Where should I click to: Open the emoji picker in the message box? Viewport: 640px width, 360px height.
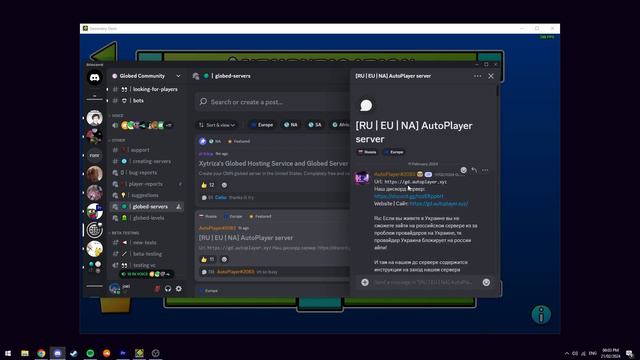(486, 282)
